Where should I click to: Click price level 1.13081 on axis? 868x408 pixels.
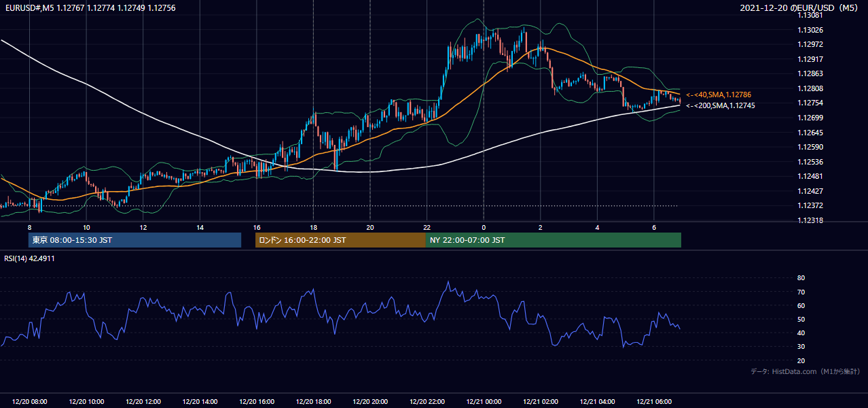click(x=810, y=15)
